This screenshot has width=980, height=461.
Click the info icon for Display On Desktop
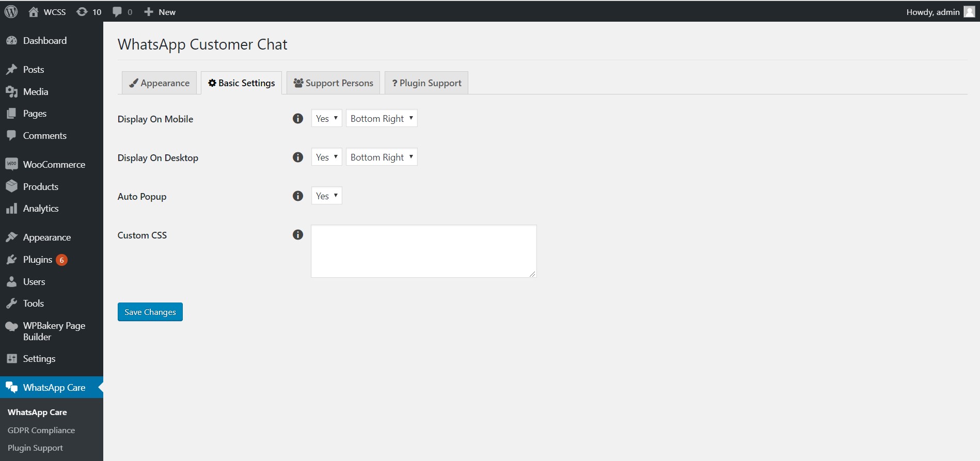(298, 157)
